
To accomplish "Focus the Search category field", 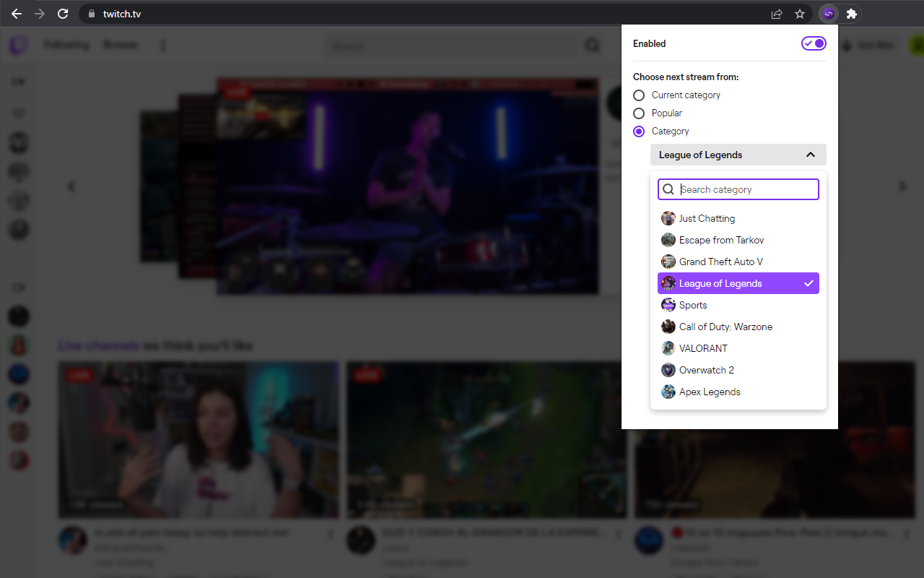I will (x=738, y=189).
